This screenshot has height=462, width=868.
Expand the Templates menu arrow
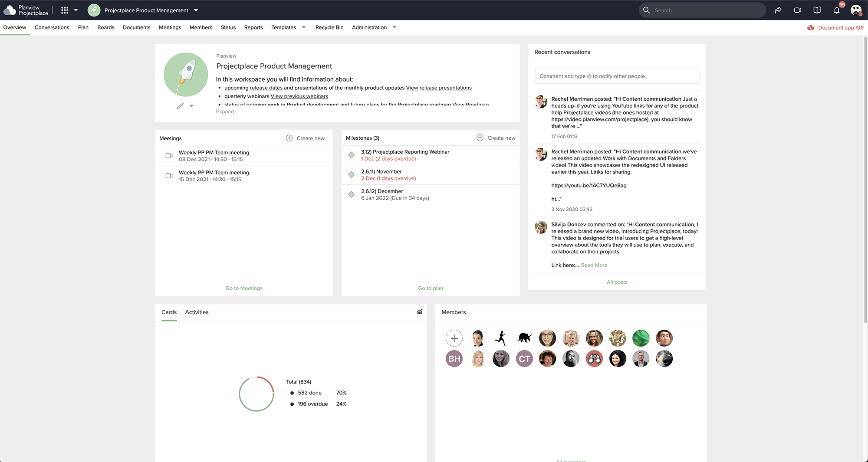point(304,27)
